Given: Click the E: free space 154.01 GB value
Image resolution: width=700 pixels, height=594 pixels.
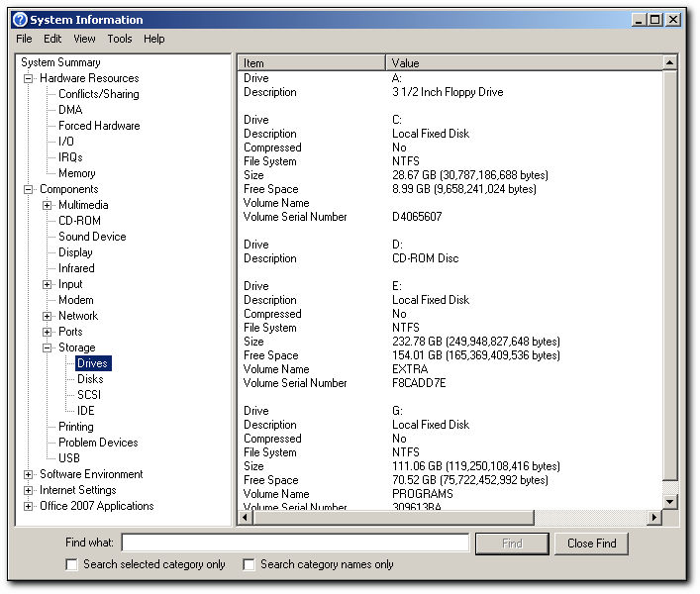Looking at the screenshot, I should pyautogui.click(x=476, y=355).
